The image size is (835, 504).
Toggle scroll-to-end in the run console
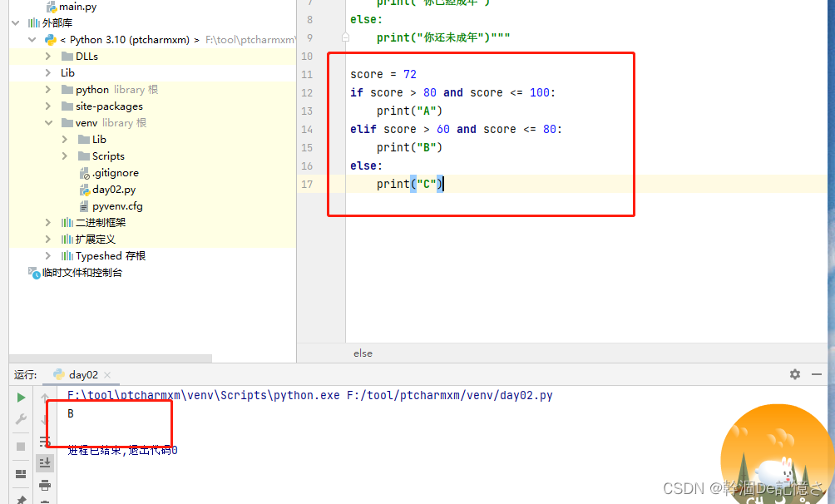click(x=45, y=462)
